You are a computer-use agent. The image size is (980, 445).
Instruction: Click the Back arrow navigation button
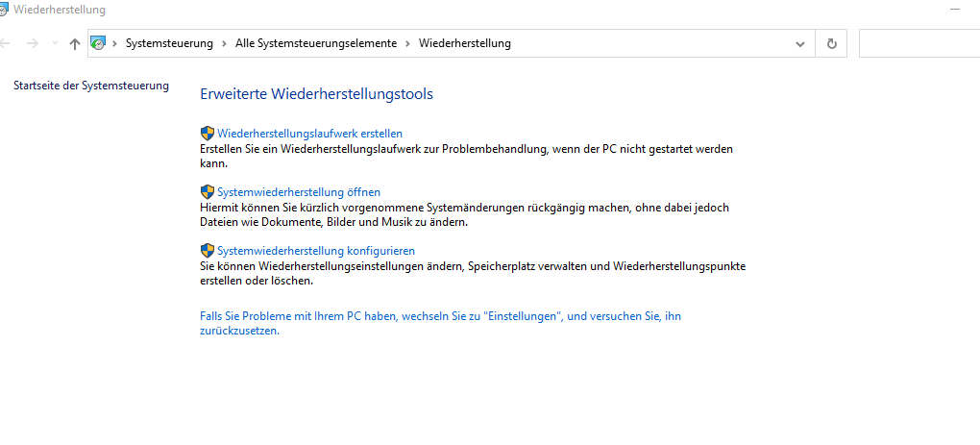pyautogui.click(x=5, y=44)
